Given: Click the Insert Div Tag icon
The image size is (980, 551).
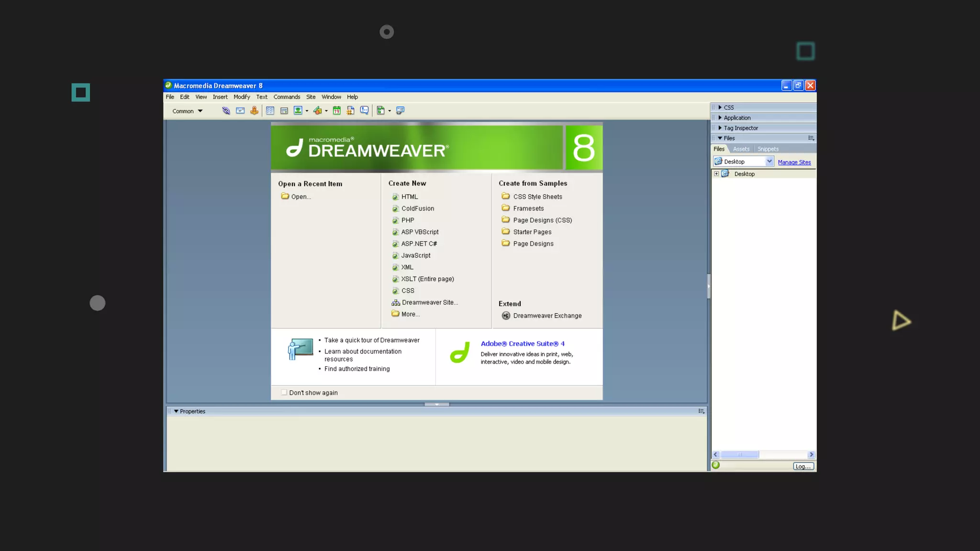Looking at the screenshot, I should pos(284,110).
